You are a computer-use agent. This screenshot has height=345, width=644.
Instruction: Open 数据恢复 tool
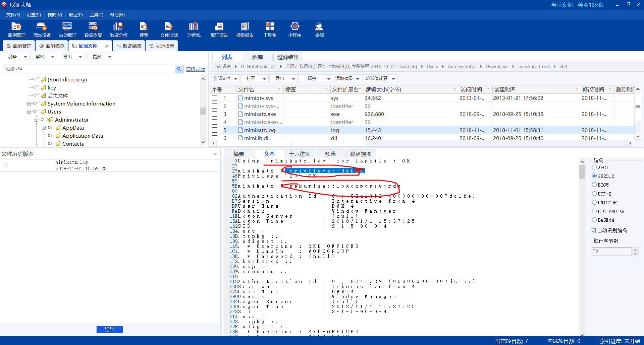coord(93,30)
